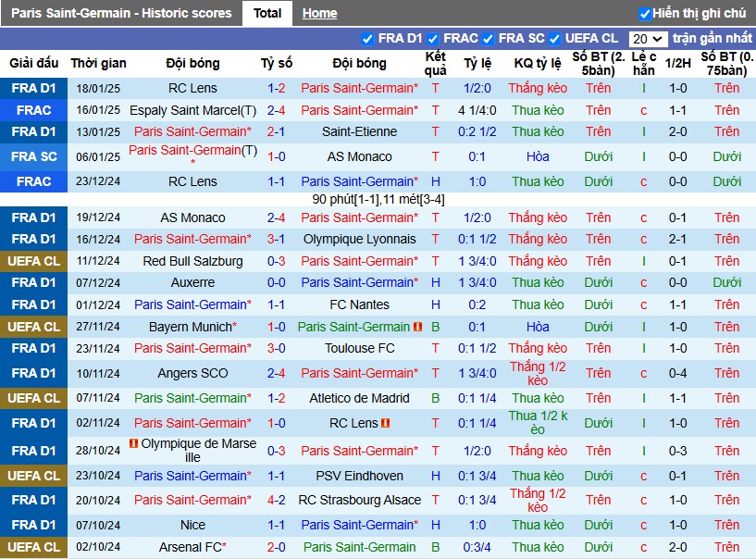Image resolution: width=756 pixels, height=559 pixels.
Task: Toggle the Hiển thị ghi chú checkbox
Action: 645,14
